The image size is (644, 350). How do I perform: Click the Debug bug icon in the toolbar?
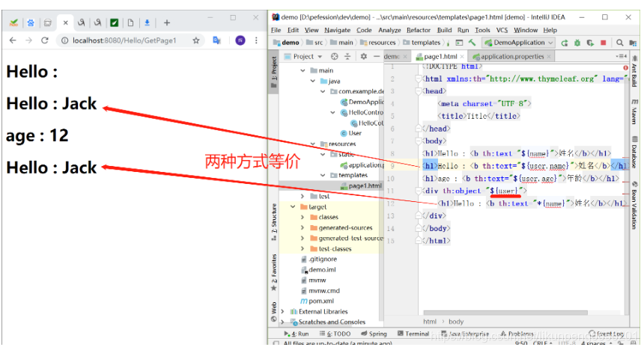pyautogui.click(x=577, y=43)
